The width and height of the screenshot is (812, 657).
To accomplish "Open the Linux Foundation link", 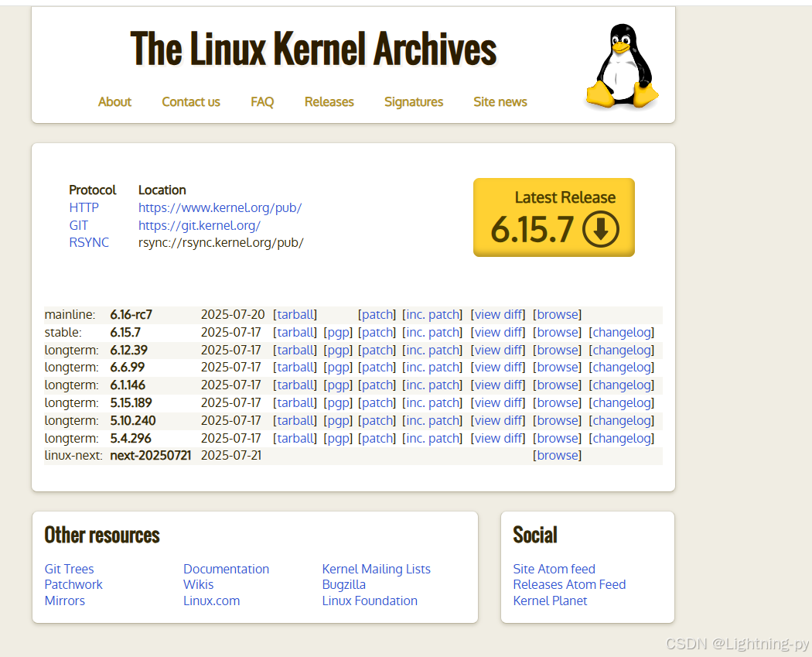I will click(x=370, y=601).
